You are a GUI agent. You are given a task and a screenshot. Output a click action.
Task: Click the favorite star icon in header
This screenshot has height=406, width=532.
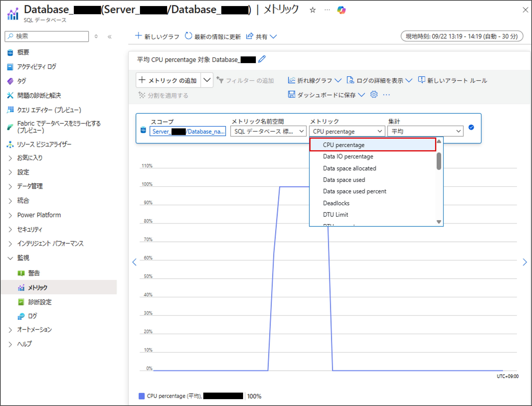pos(313,10)
